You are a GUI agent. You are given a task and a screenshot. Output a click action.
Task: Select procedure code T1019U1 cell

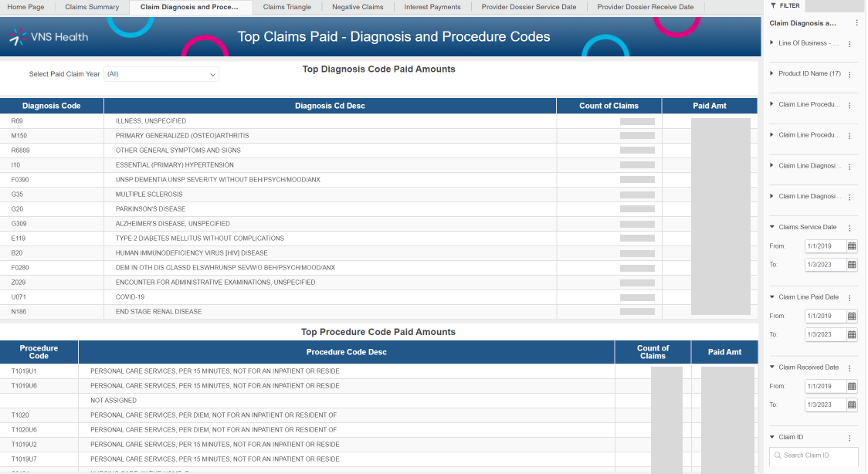[39, 371]
